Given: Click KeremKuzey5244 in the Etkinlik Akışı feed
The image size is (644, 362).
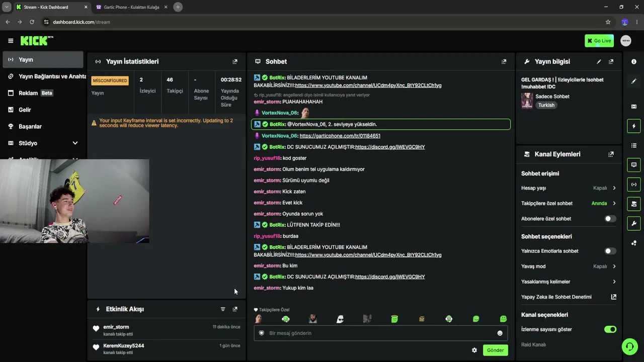Looking at the screenshot, I should [x=124, y=346].
